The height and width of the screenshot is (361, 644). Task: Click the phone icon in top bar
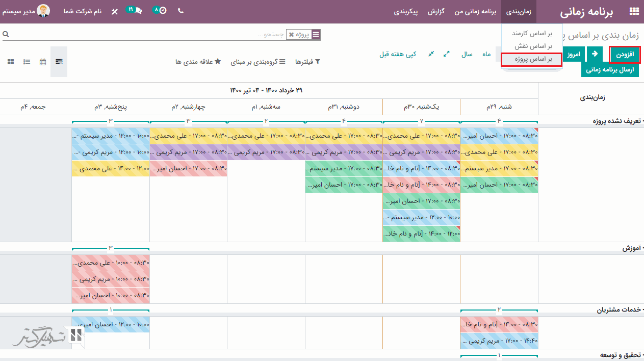(181, 11)
